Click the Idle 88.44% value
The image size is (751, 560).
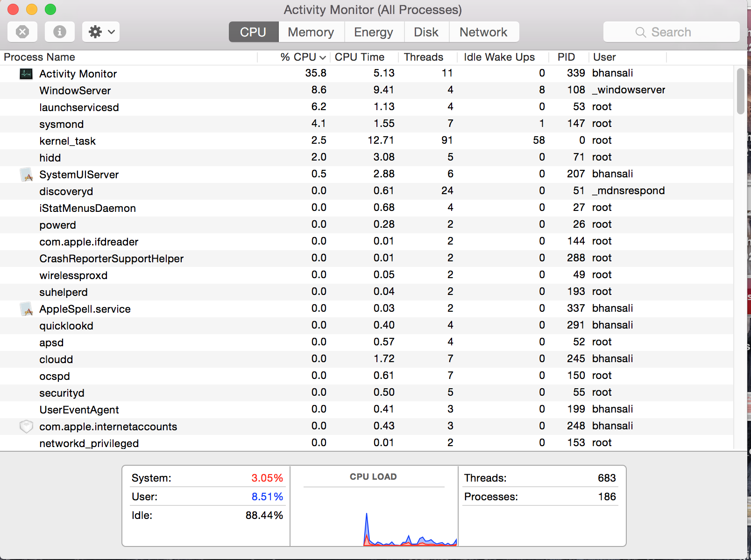[264, 515]
